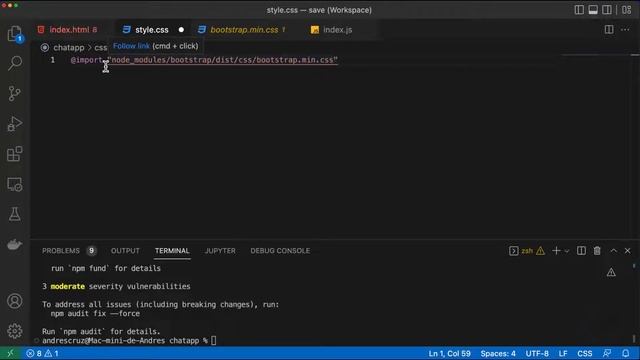
Task: Change language mode CSS
Action: [584, 353]
